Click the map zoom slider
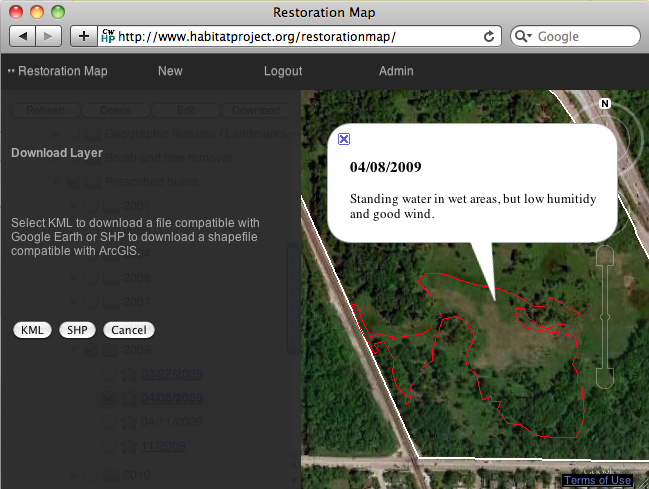649x489 pixels. pyautogui.click(x=605, y=317)
